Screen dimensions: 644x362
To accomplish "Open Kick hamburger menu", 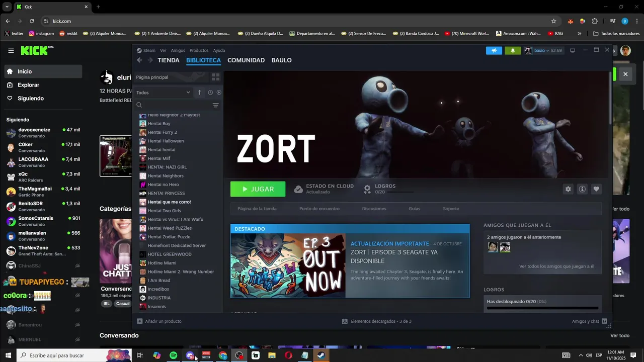I will [11, 51].
